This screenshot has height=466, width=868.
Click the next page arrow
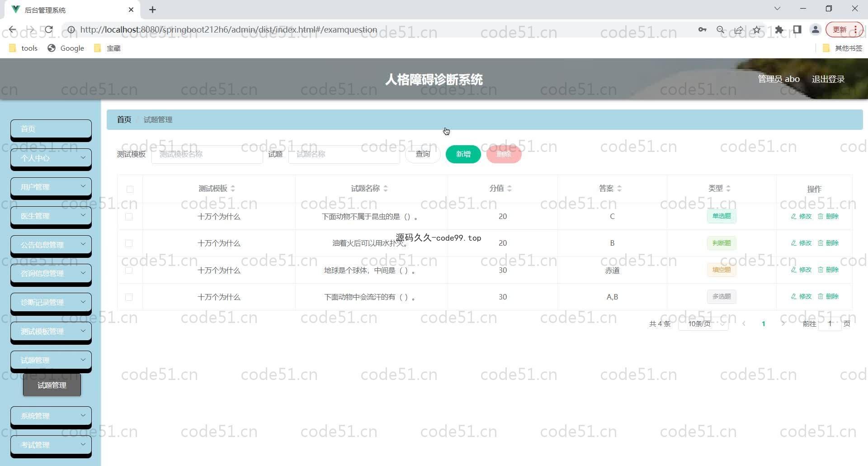pyautogui.click(x=783, y=323)
